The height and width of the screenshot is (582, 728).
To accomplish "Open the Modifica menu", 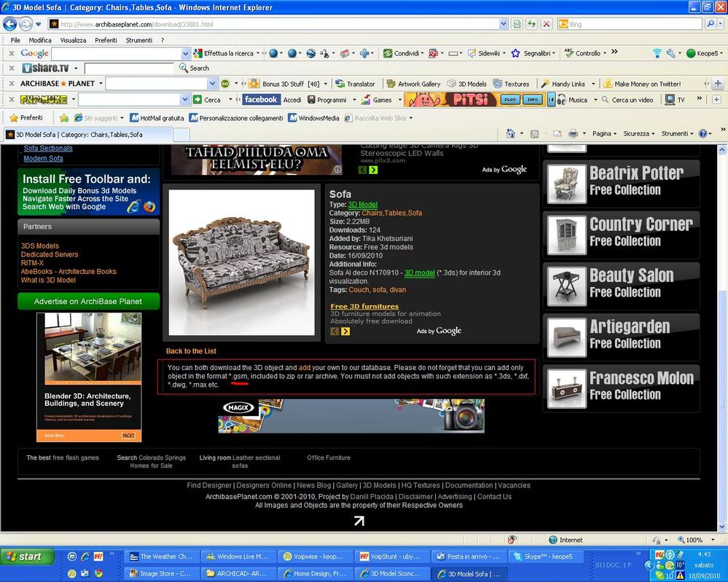I will click(40, 40).
